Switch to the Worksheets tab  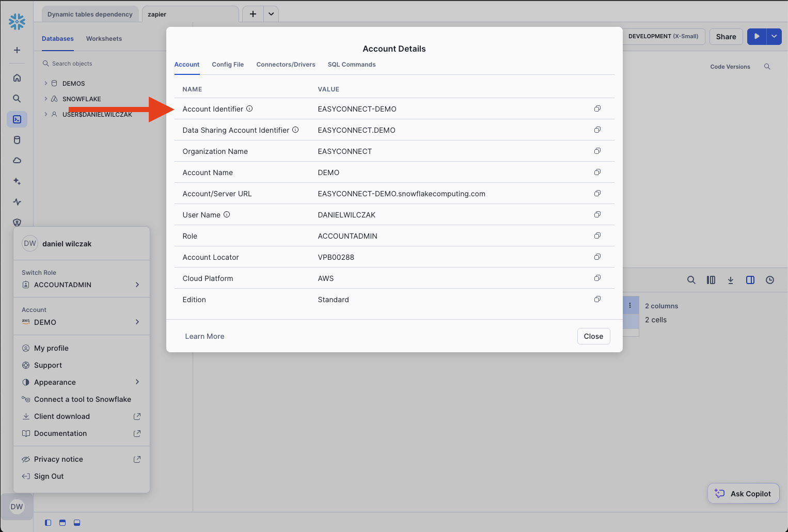(104, 39)
